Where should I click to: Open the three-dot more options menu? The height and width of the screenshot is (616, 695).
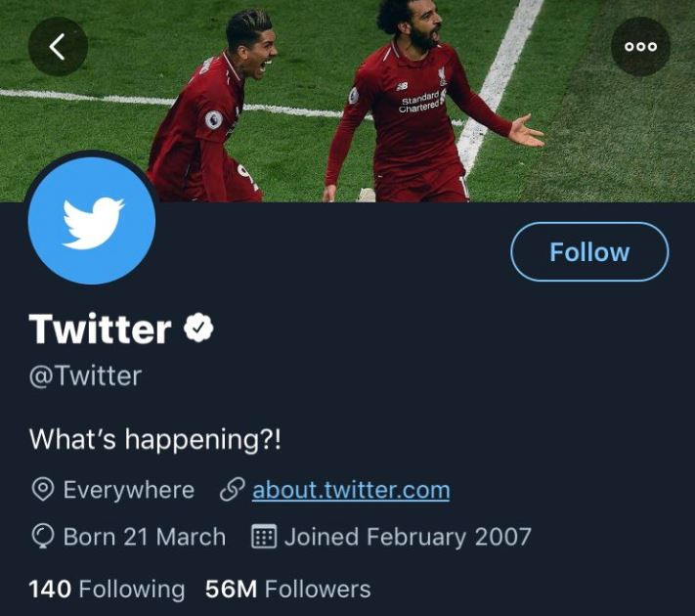tap(640, 47)
